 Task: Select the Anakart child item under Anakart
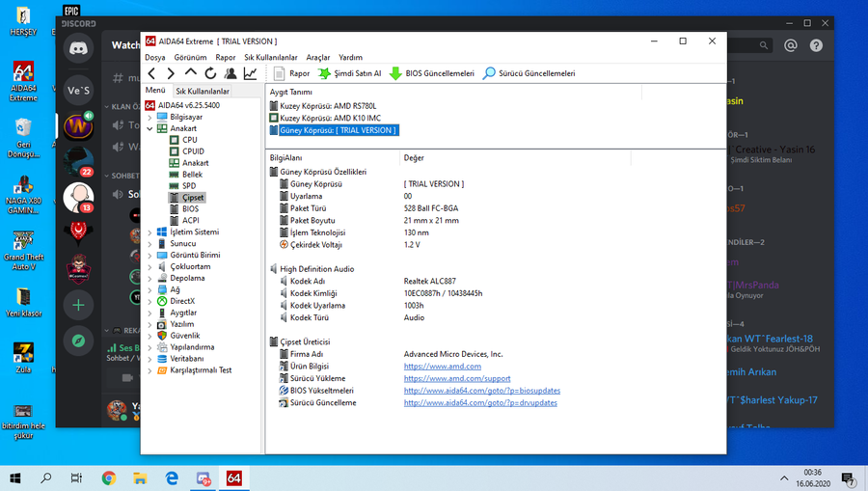(195, 163)
